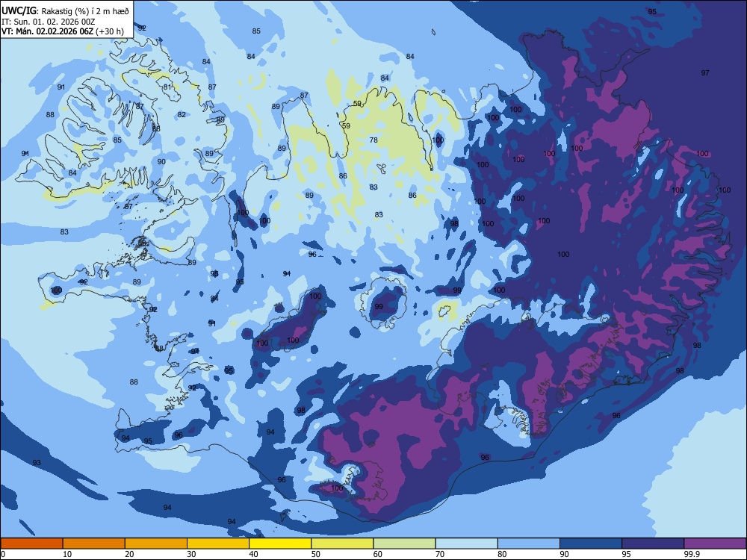Viewport: 747px width, 560px height.
Task: Click the '78' humidity value on the map
Action: [x=373, y=140]
